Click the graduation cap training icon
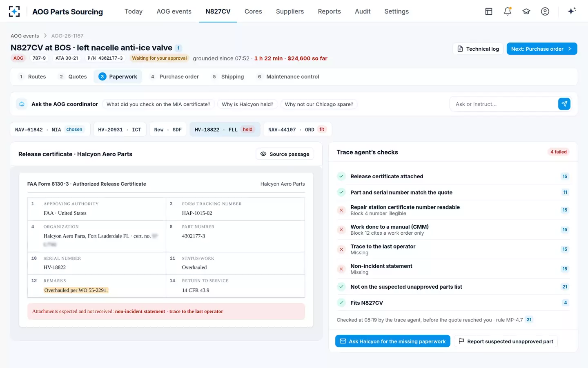588x368 pixels. click(526, 11)
